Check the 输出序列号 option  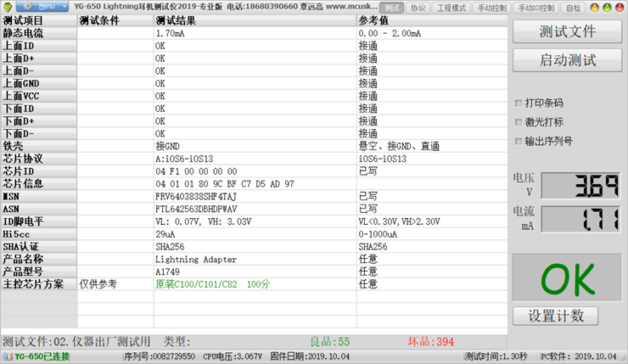point(519,141)
